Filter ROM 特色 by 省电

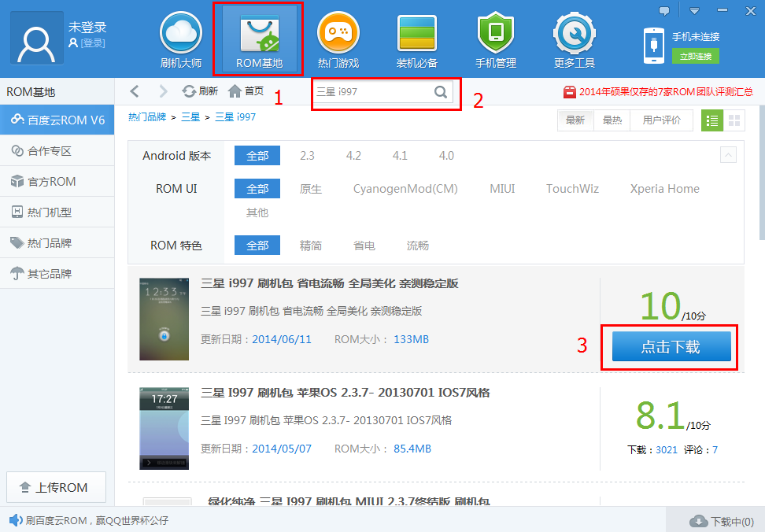364,246
